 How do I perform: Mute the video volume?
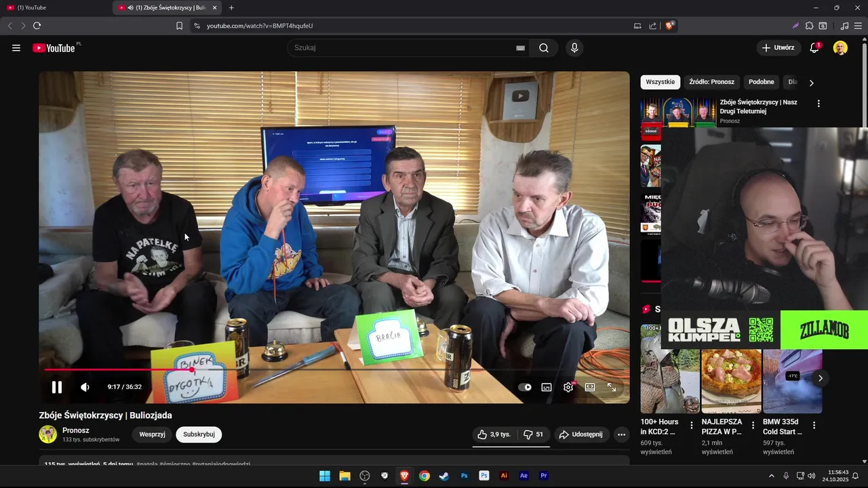tap(85, 387)
